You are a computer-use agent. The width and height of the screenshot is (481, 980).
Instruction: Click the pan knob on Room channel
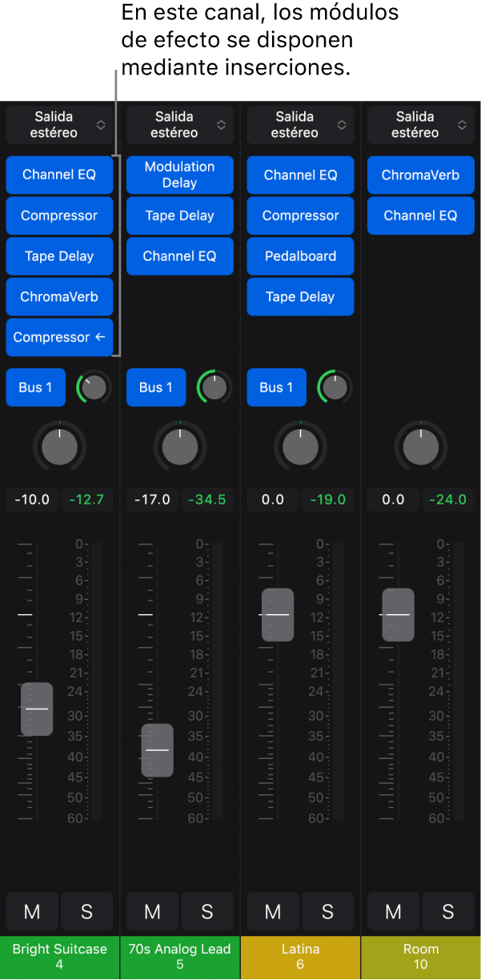coord(421,447)
